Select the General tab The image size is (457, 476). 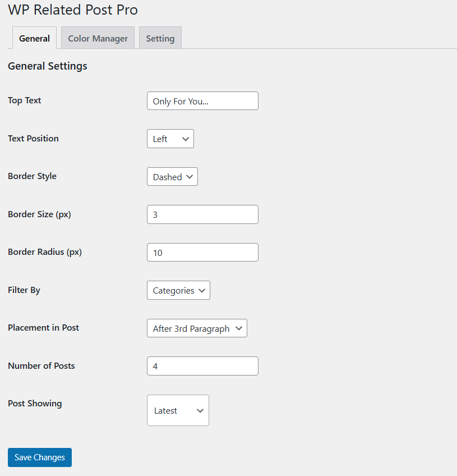(34, 38)
